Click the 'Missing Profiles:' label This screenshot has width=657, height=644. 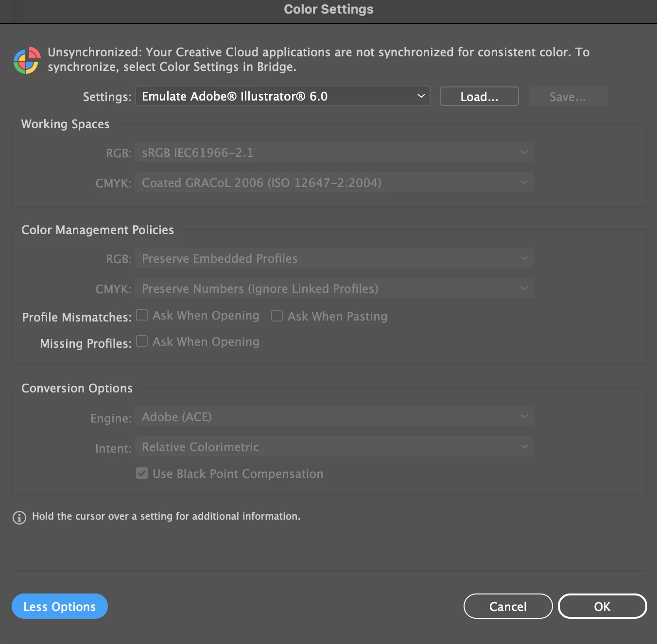[86, 343]
